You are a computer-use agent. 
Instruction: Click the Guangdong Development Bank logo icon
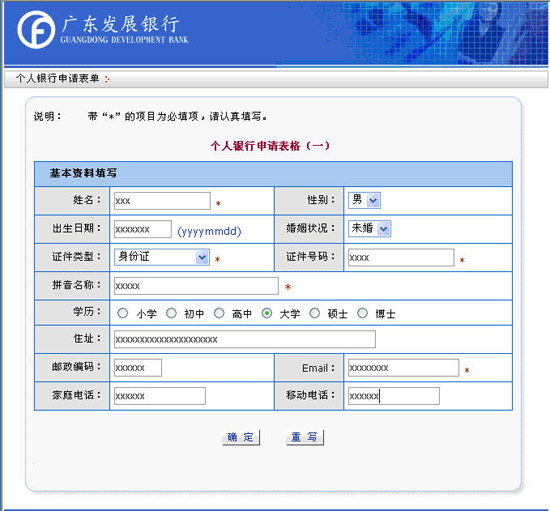[x=36, y=30]
